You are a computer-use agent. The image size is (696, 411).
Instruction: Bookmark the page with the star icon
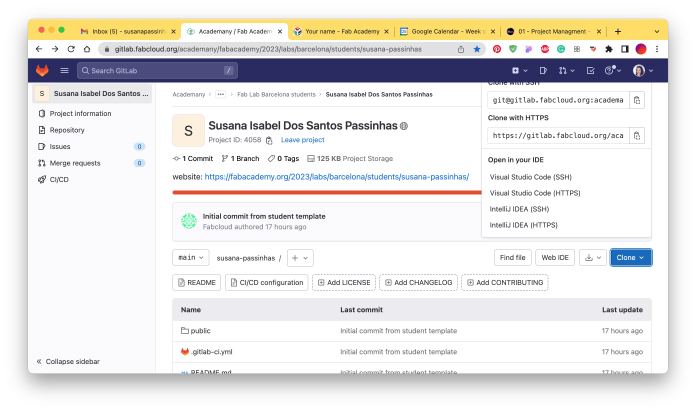(477, 49)
